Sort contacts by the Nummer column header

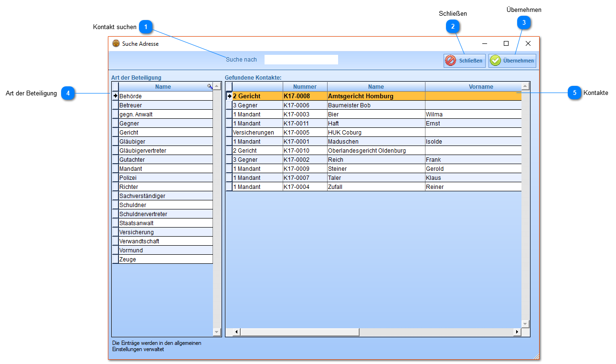pos(305,87)
